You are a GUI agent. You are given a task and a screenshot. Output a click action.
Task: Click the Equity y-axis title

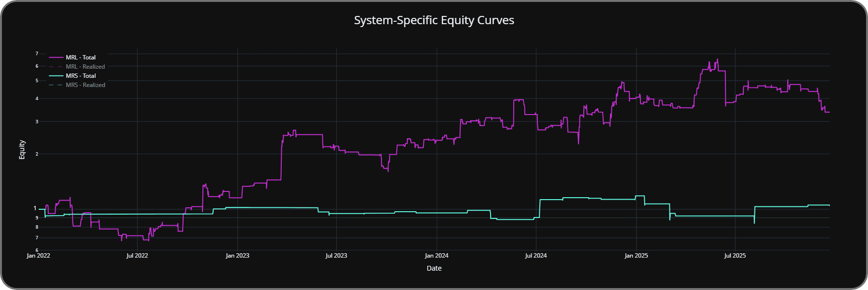22,149
